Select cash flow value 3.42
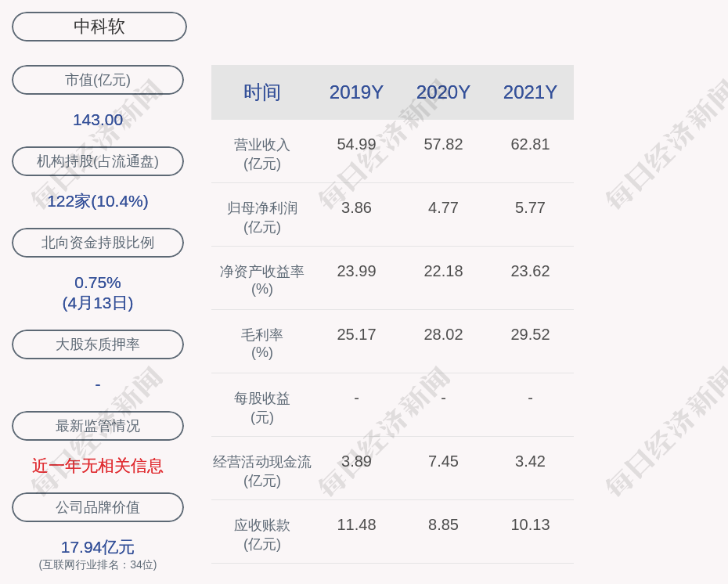The image size is (728, 584). tap(530, 461)
